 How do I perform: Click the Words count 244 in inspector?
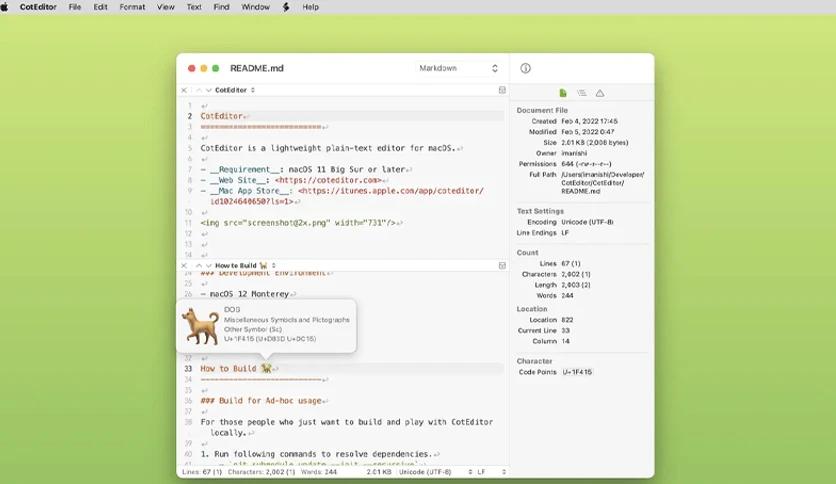click(x=567, y=295)
